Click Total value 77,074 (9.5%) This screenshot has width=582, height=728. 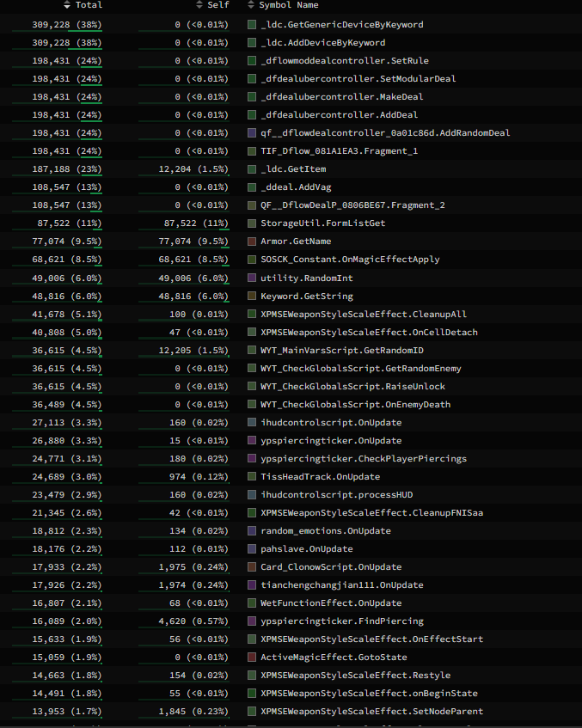pyautogui.click(x=67, y=242)
